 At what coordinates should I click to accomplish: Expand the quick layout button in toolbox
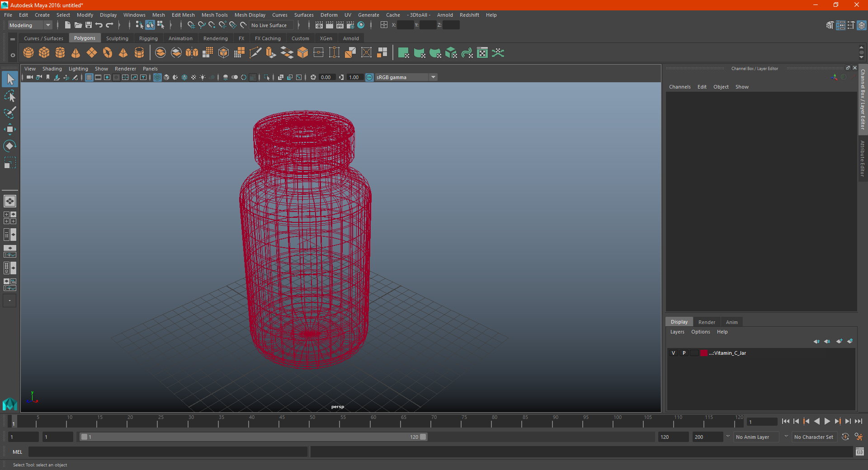9,301
